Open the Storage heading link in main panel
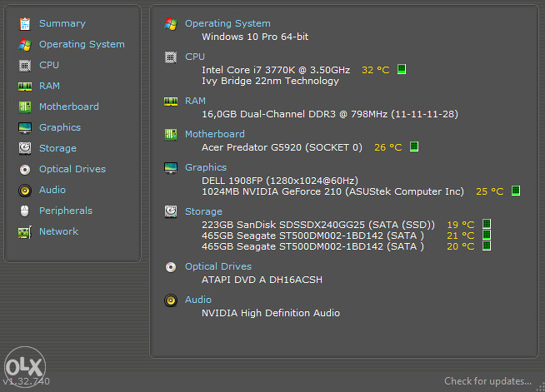 click(x=203, y=211)
